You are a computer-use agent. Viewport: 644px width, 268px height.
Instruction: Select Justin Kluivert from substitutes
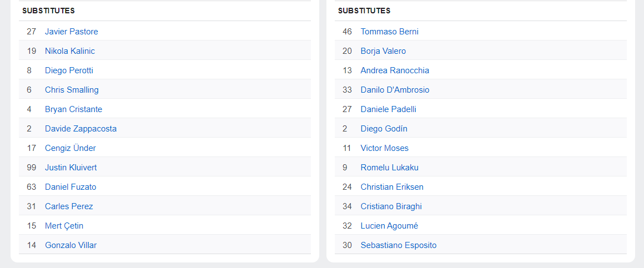[x=71, y=168]
